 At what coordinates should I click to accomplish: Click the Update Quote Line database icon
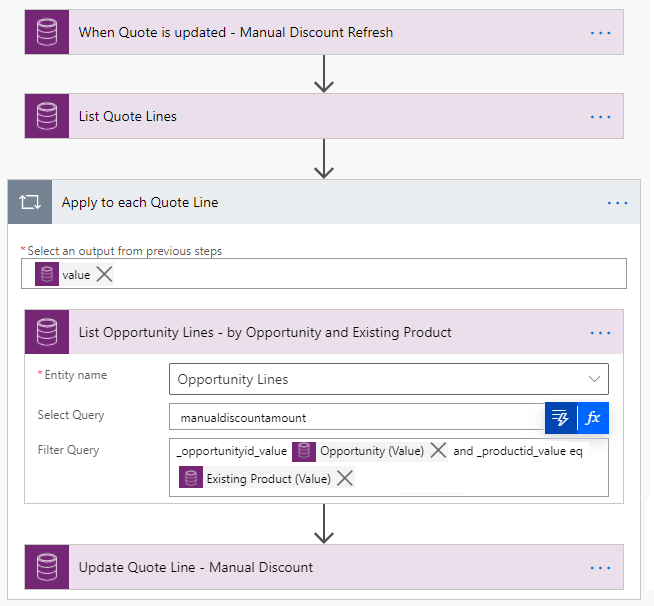(46, 567)
